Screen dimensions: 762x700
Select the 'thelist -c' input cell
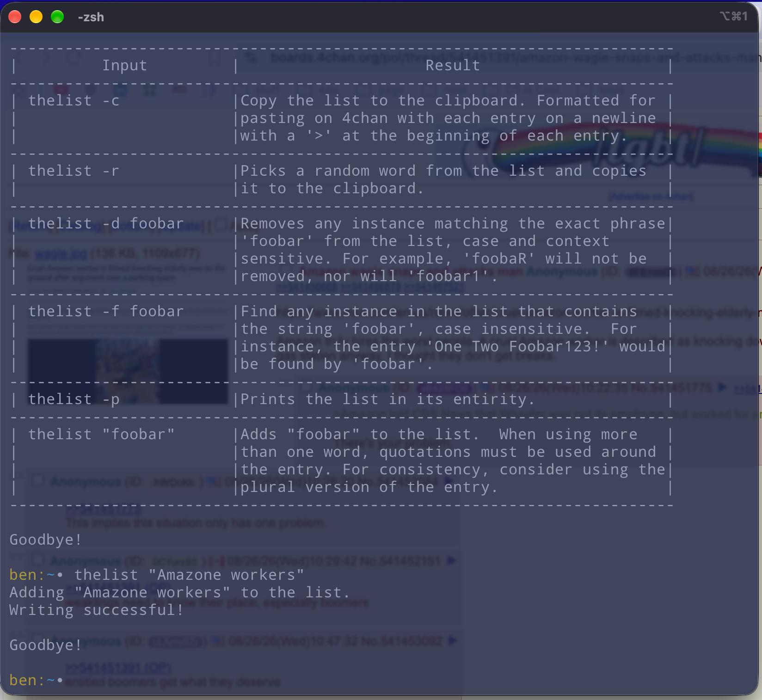pos(74,101)
